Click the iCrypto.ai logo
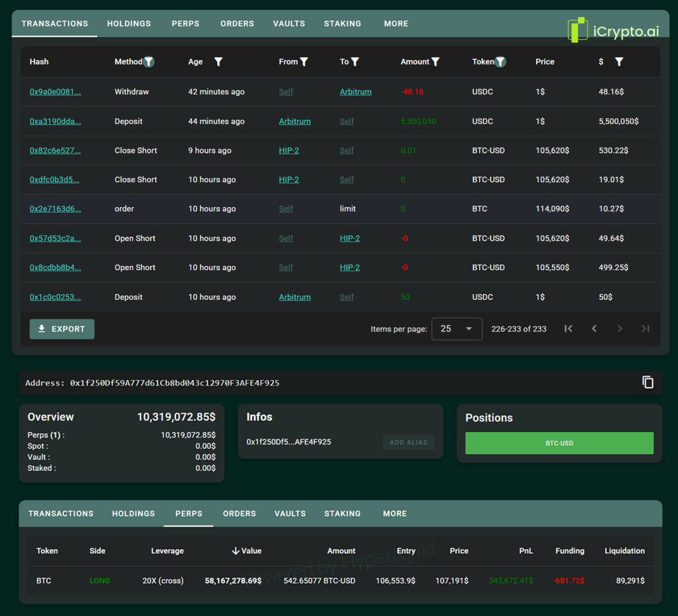678x616 pixels. coord(613,31)
